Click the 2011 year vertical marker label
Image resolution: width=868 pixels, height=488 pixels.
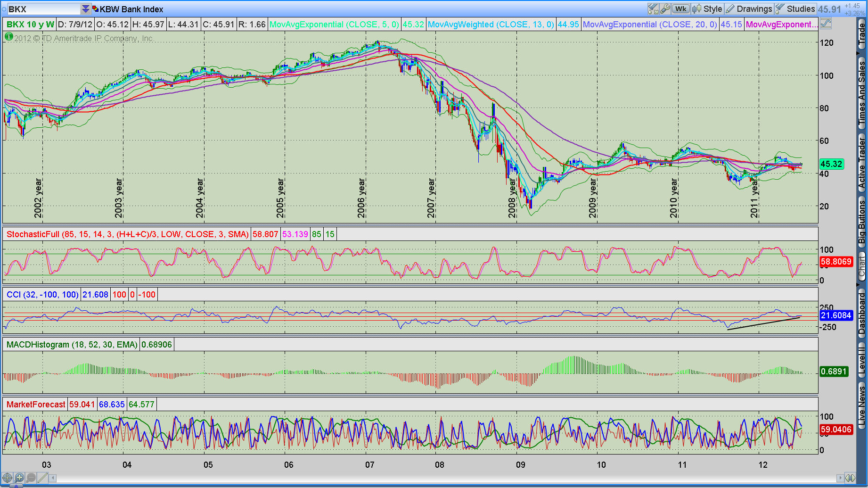754,198
